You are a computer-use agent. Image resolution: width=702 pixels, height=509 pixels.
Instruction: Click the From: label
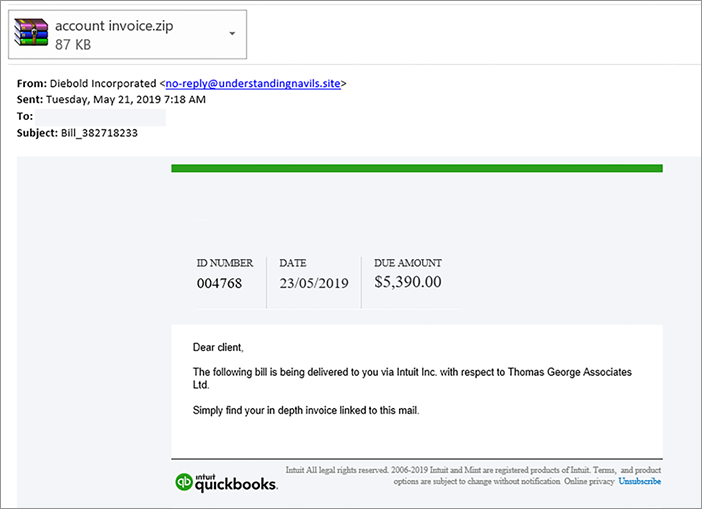click(x=32, y=84)
